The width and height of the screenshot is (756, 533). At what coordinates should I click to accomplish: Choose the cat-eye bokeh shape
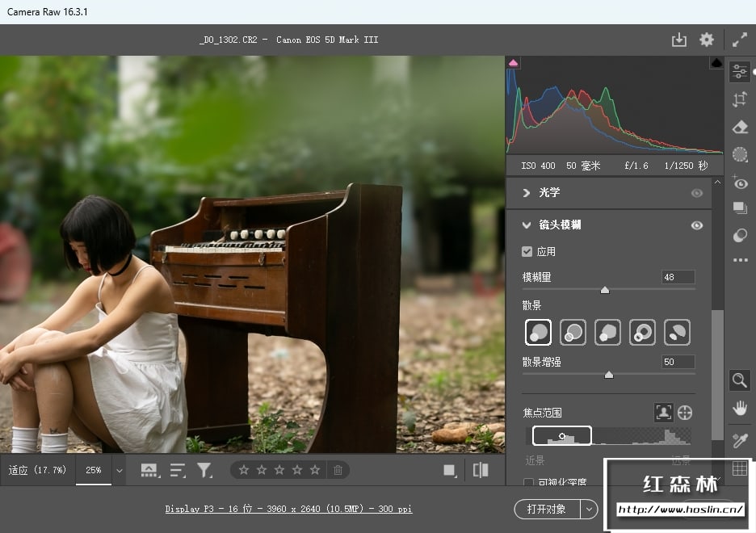point(677,332)
